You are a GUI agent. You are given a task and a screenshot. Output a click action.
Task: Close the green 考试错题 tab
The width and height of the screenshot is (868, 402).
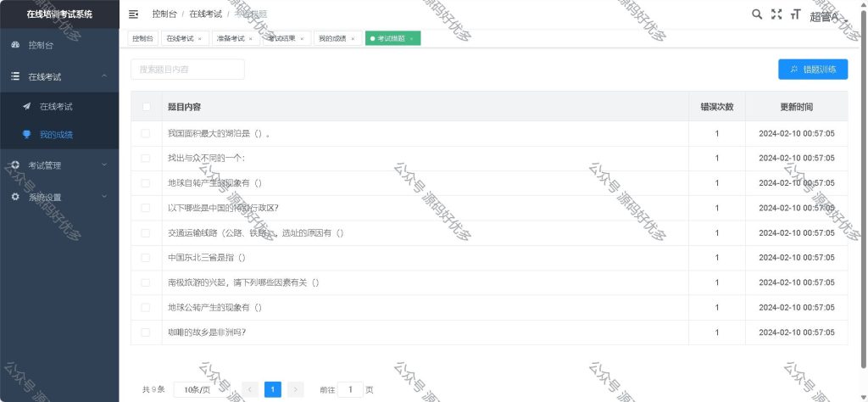(411, 39)
